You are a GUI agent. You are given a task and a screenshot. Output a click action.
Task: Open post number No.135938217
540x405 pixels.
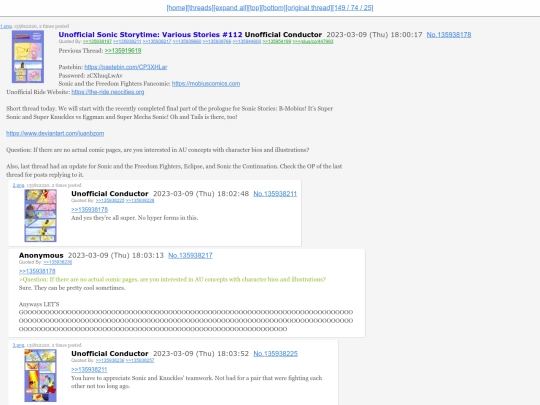190,256
